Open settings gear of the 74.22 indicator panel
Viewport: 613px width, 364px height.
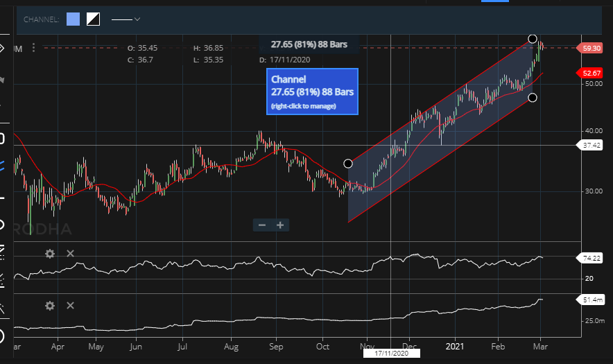[50, 254]
